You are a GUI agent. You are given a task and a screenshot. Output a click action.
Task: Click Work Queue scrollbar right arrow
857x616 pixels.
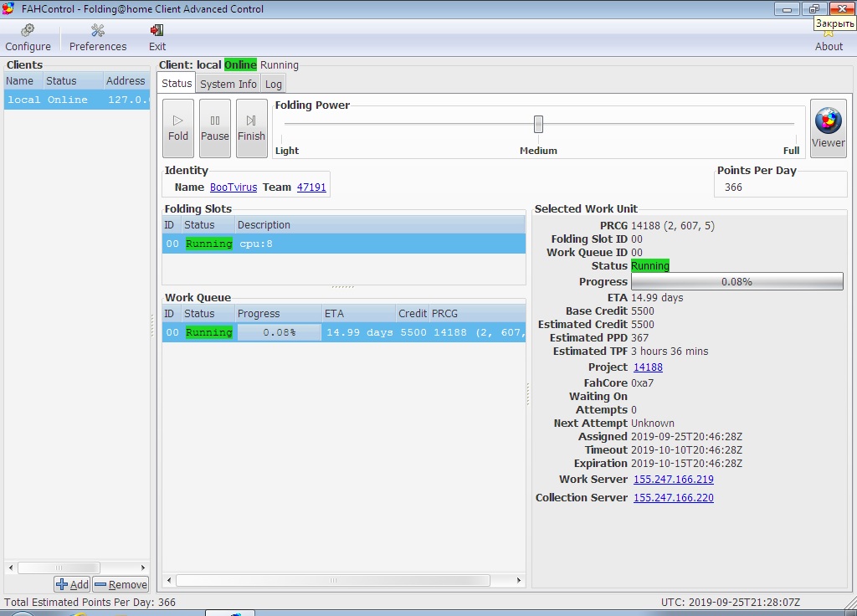(x=519, y=581)
